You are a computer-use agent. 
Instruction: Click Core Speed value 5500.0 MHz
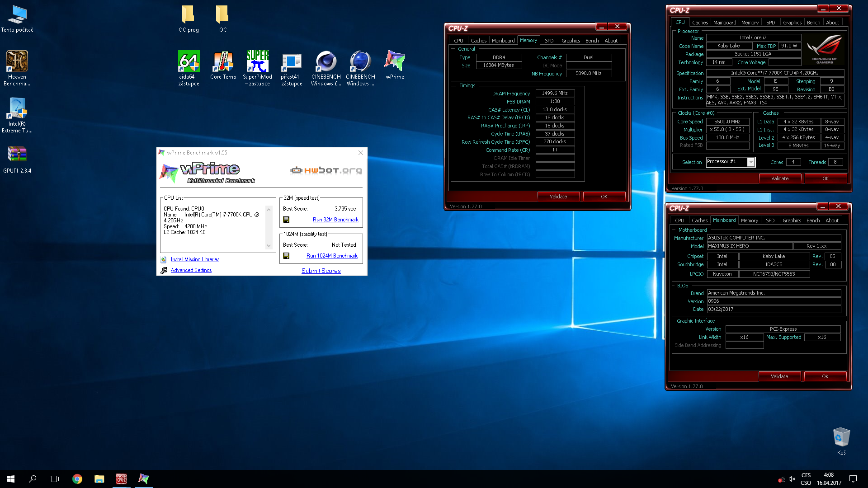727,122
